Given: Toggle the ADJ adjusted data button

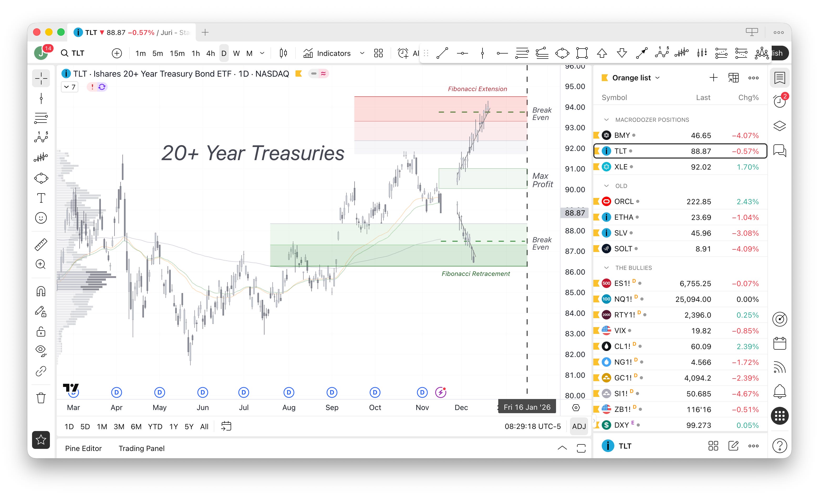Looking at the screenshot, I should pyautogui.click(x=579, y=426).
